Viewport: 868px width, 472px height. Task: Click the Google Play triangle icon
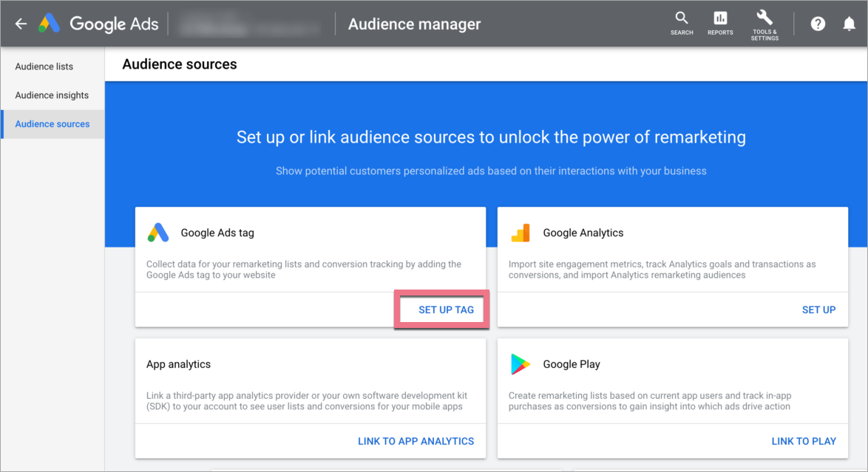coord(521,364)
